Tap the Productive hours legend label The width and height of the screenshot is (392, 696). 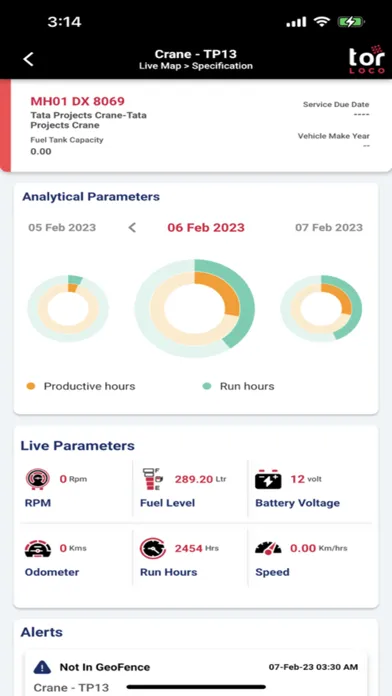coord(89,386)
